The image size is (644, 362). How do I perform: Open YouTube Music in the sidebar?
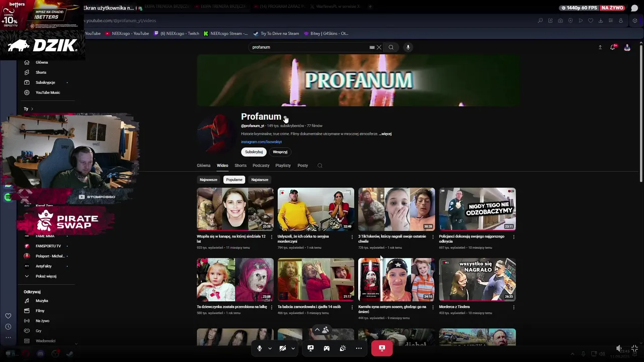coord(48,93)
